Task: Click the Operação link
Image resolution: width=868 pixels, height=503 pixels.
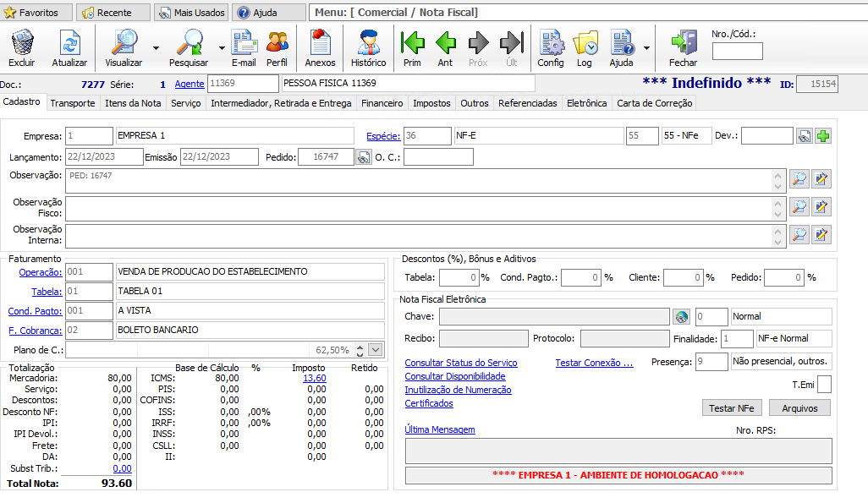Action: (41, 272)
